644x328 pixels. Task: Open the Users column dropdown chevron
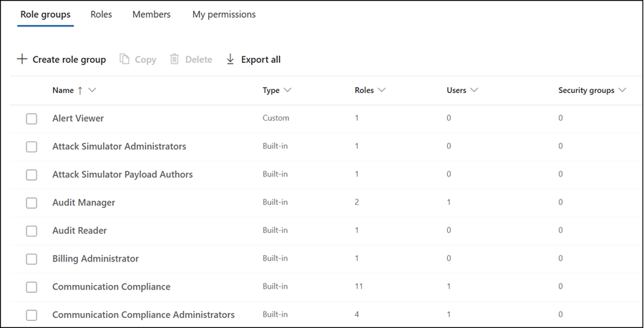(x=474, y=90)
